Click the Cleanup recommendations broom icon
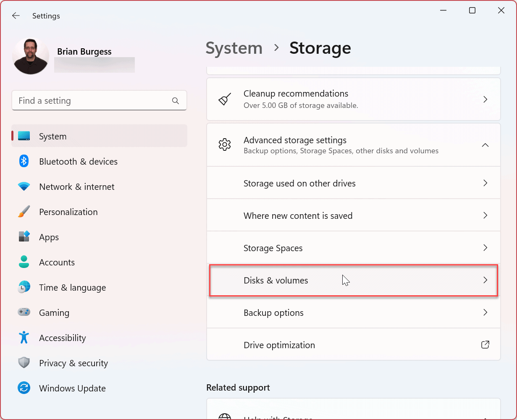The height and width of the screenshot is (420, 517). tap(225, 99)
